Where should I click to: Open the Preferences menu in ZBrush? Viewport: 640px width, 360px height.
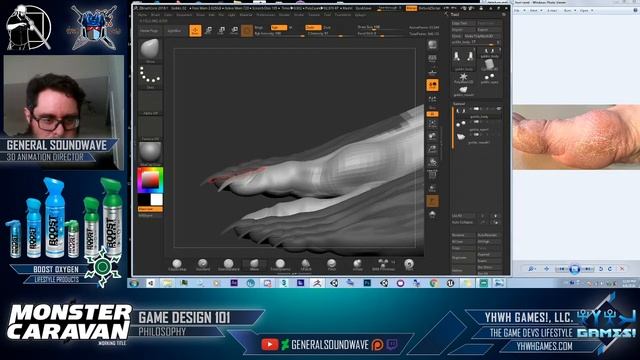[266, 15]
